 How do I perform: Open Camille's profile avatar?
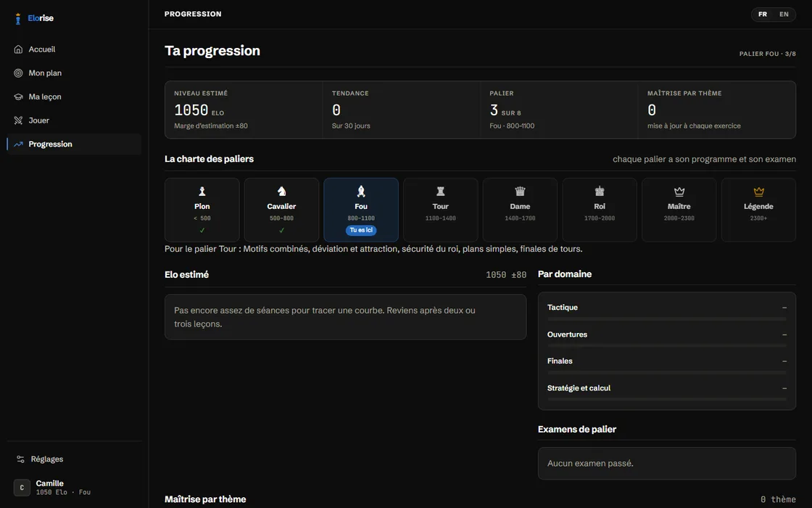(22, 487)
